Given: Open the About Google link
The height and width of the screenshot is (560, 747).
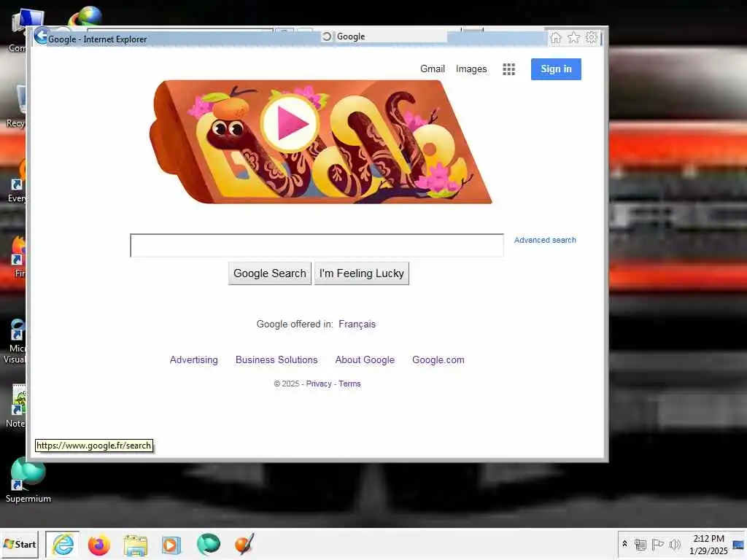Looking at the screenshot, I should (365, 360).
